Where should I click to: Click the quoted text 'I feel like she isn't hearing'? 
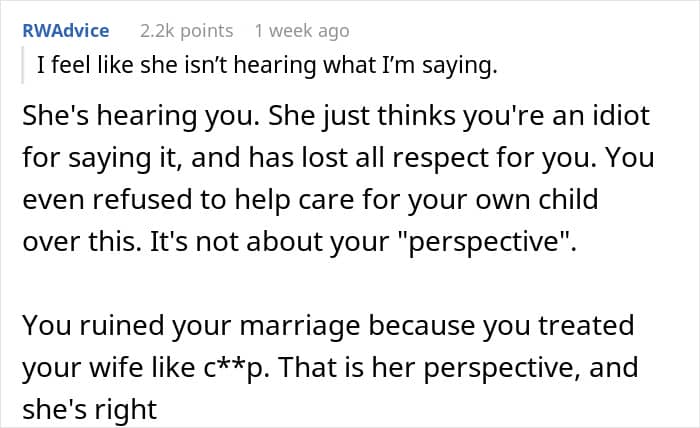pyautogui.click(x=177, y=65)
